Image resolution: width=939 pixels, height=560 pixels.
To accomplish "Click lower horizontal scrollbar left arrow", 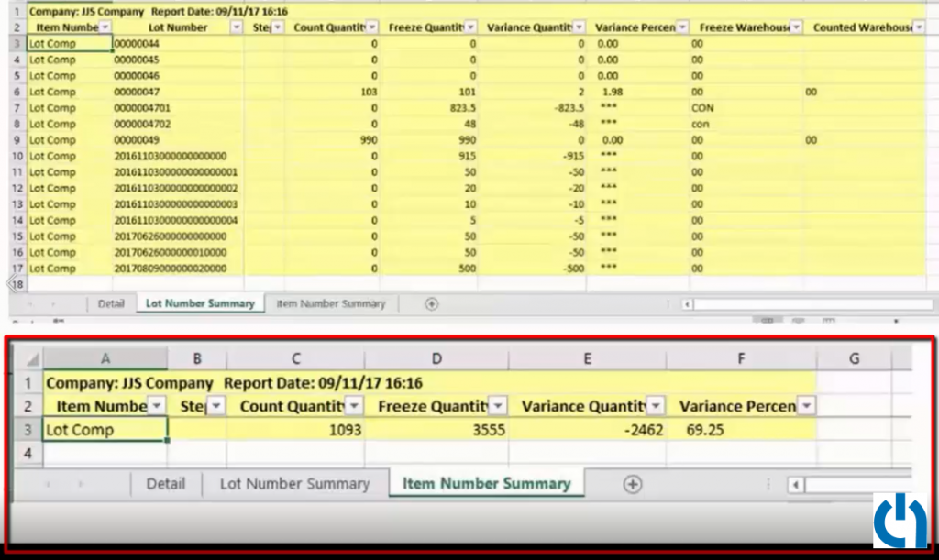I will coord(795,485).
